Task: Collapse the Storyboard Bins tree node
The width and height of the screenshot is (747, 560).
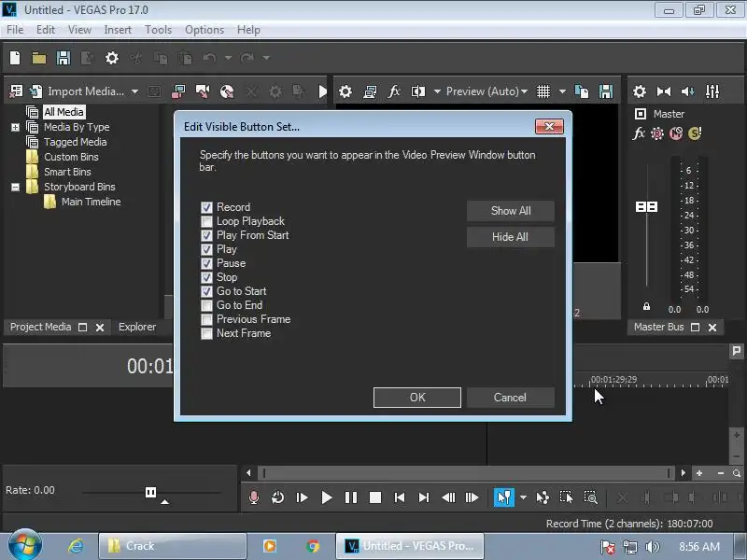Action: [x=15, y=188]
